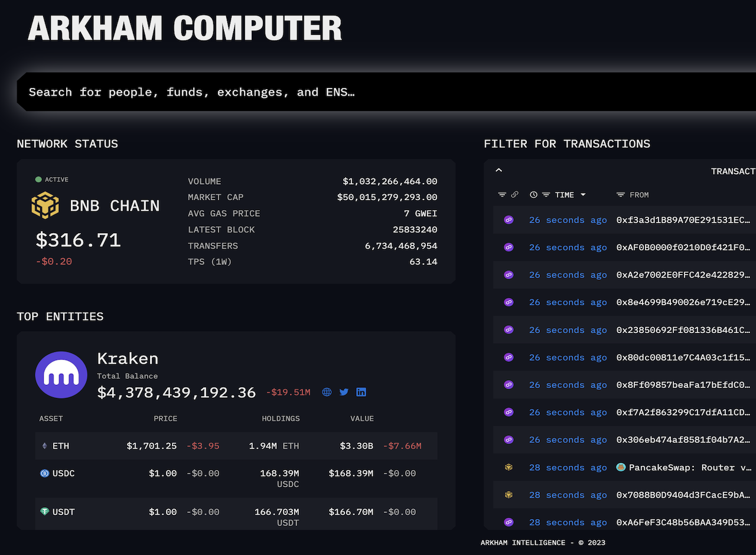
Task: Click the ARKHAM COMPUTER title
Action: (185, 28)
